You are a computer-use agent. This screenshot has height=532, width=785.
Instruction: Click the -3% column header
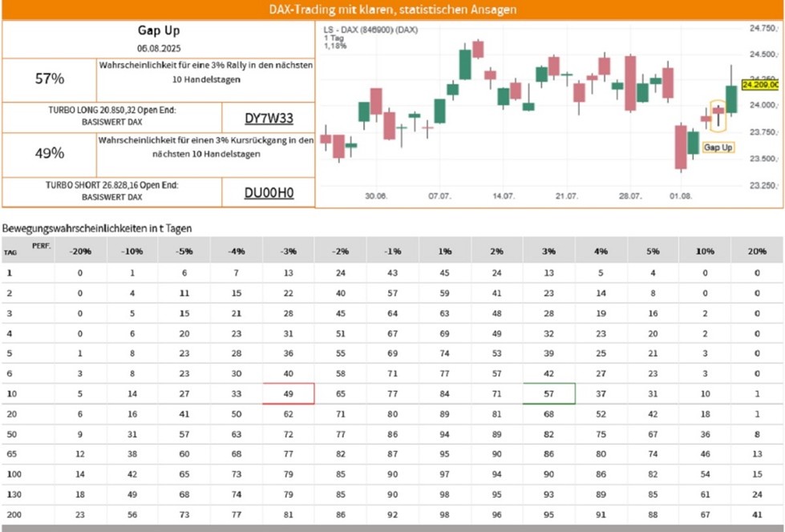289,252
